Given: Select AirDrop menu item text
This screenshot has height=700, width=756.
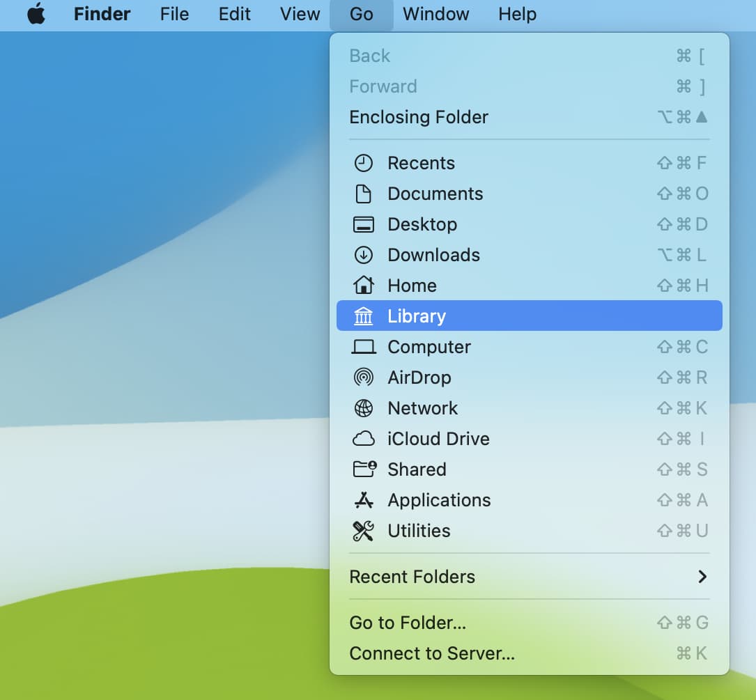Looking at the screenshot, I should click(419, 378).
